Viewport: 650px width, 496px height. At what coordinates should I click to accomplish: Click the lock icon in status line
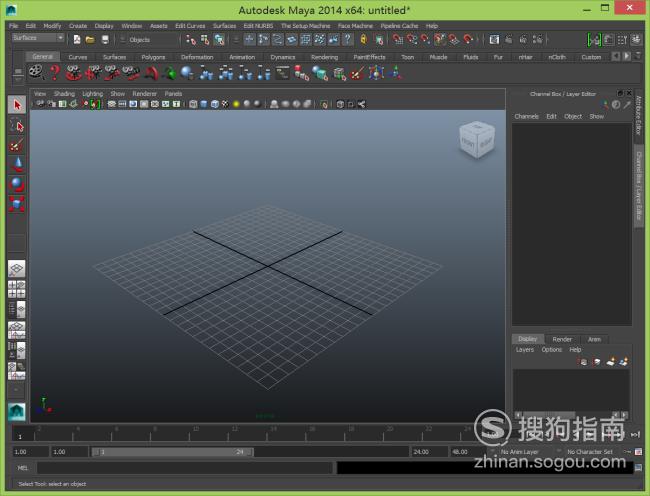[x=364, y=40]
